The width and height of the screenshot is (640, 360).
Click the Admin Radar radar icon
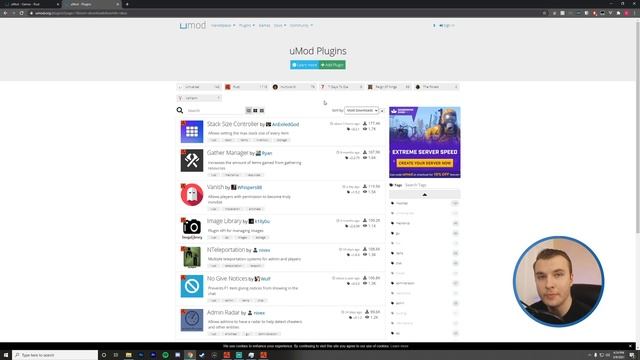[192, 320]
